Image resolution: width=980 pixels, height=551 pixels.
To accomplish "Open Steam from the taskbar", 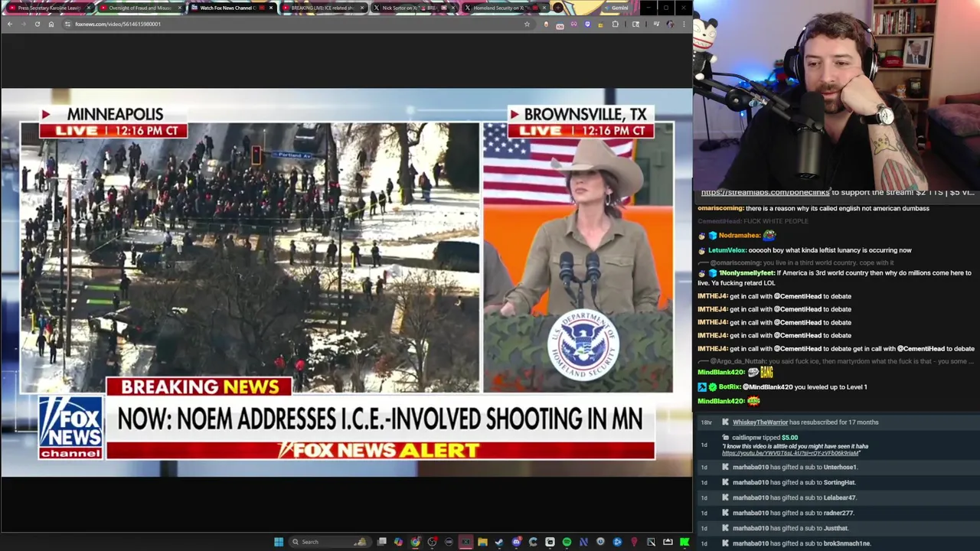I will 499,542.
